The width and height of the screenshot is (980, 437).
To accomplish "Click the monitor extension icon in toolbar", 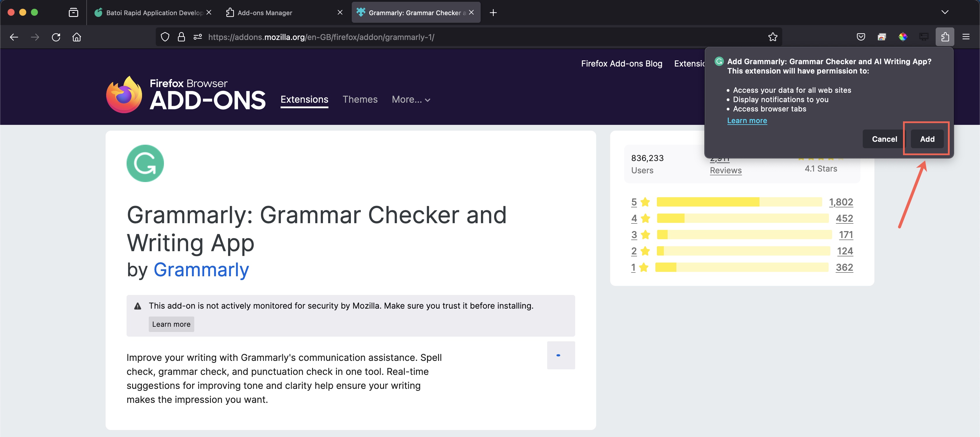I will point(924,37).
